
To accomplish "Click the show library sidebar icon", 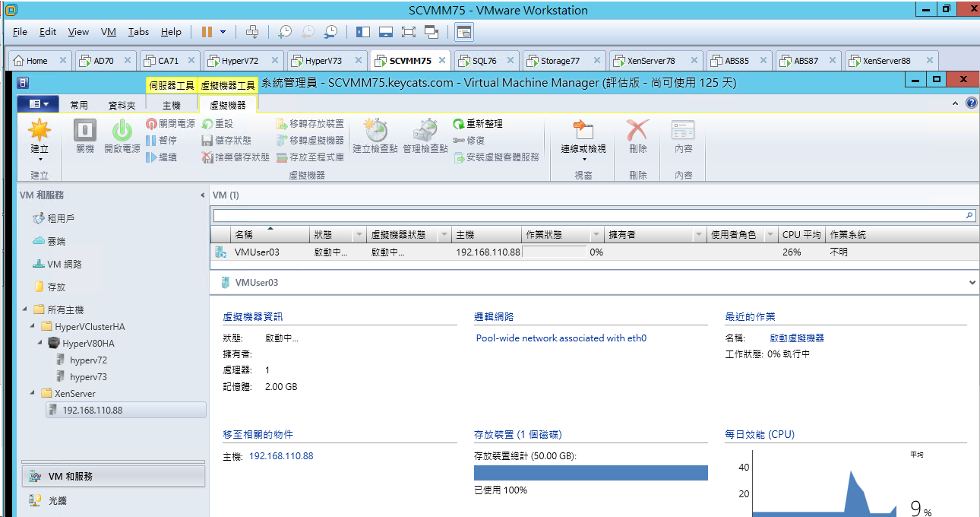I will click(362, 32).
